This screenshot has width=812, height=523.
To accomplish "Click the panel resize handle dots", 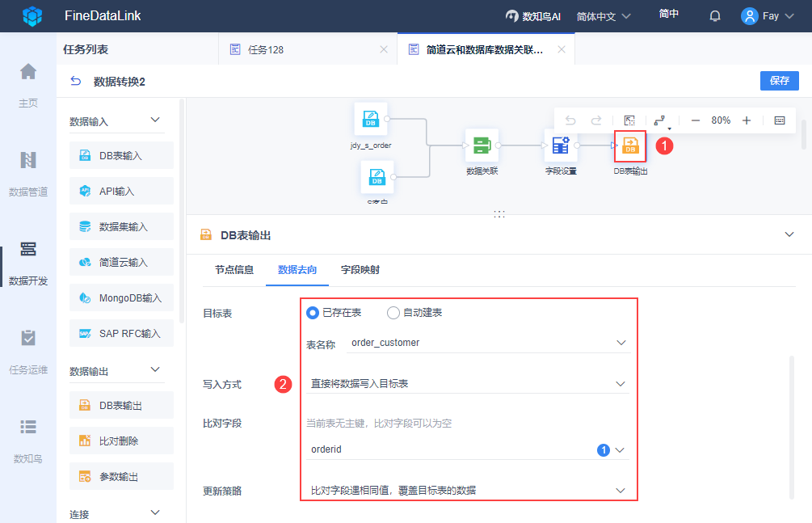I will pyautogui.click(x=499, y=213).
